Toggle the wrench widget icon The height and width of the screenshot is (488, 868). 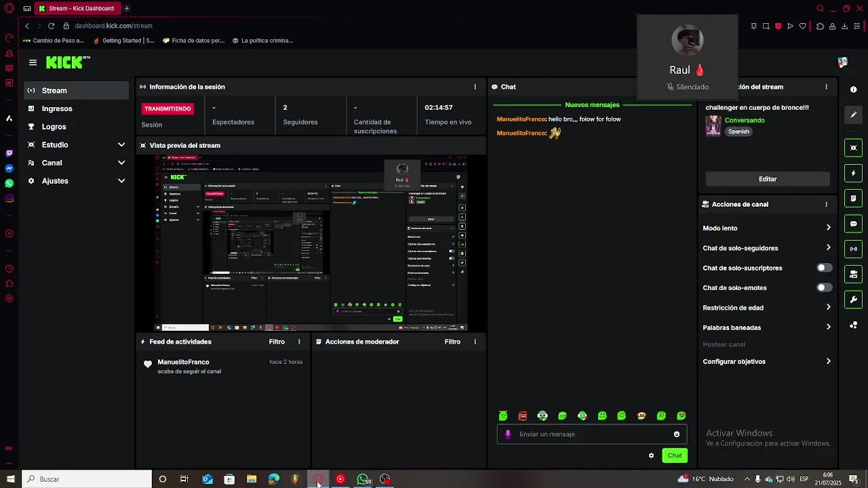(x=853, y=300)
